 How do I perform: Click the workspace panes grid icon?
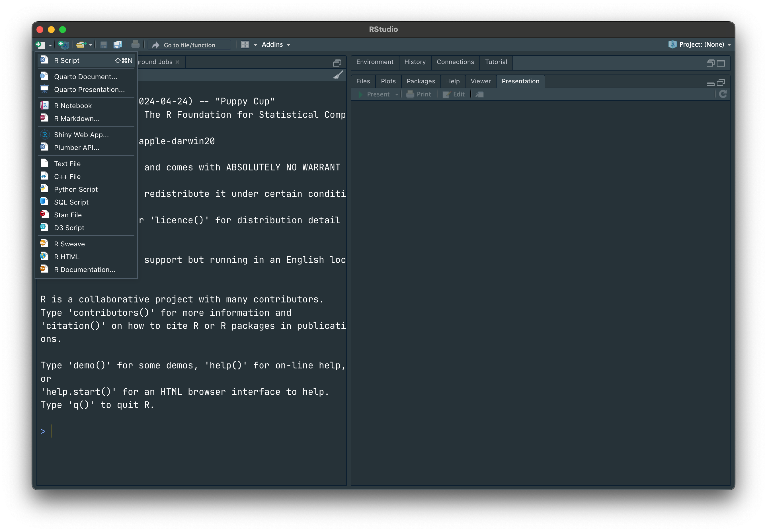(245, 45)
